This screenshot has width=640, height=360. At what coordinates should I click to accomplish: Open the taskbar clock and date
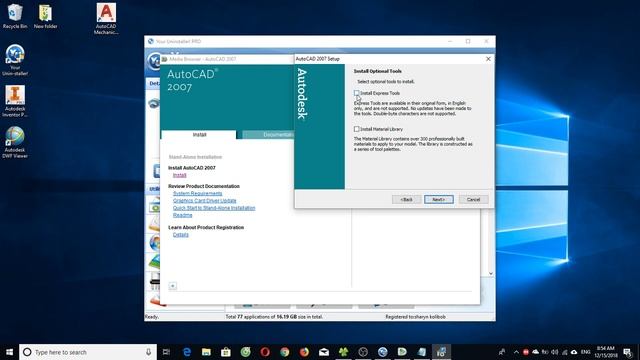(606, 352)
